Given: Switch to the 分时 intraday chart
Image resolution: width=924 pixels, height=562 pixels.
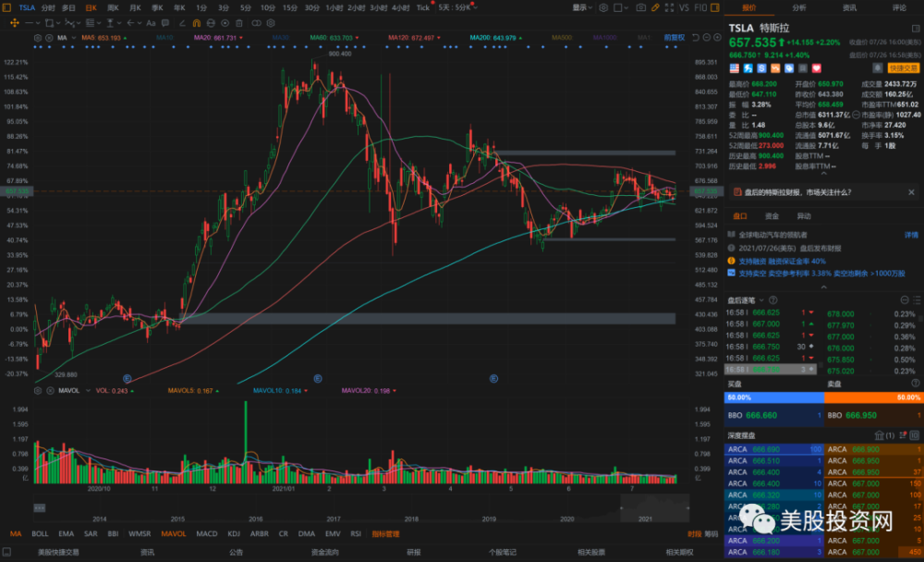Looking at the screenshot, I should click(x=48, y=7).
